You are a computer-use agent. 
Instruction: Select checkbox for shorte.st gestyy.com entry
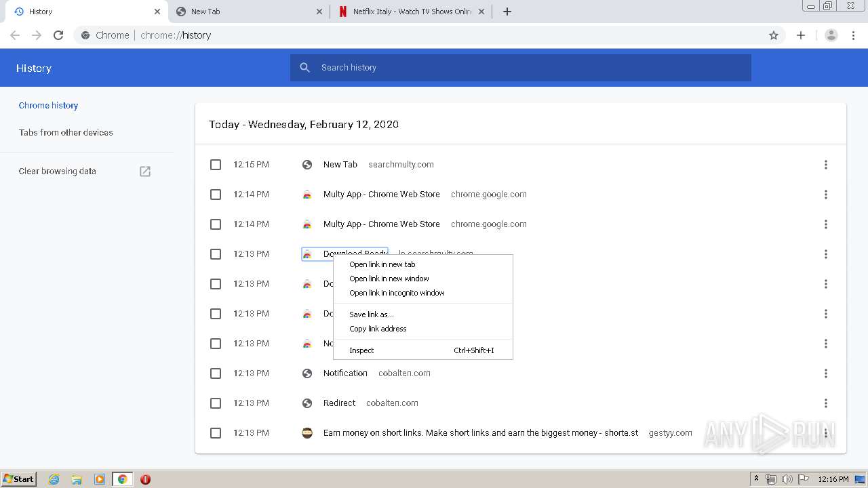216,433
